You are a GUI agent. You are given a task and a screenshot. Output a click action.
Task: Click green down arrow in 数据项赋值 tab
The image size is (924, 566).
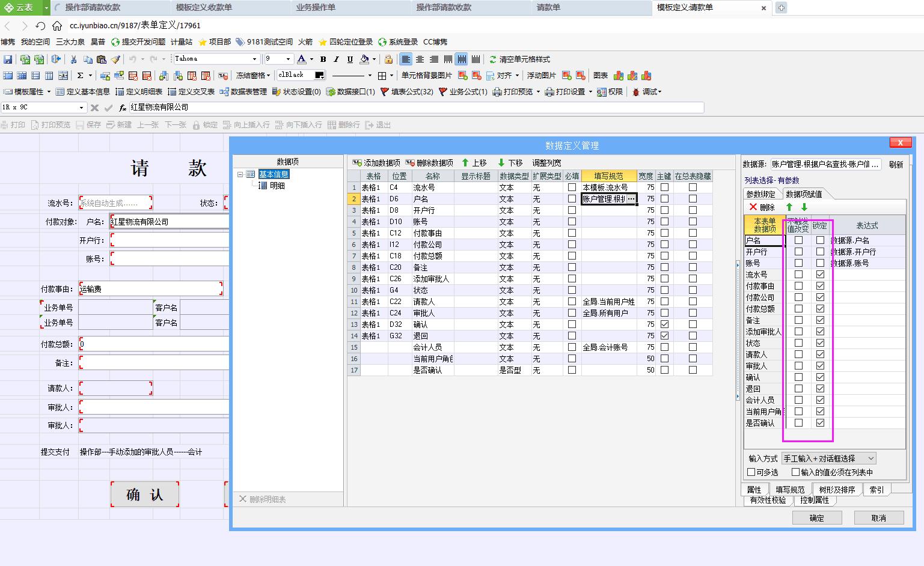coord(804,207)
